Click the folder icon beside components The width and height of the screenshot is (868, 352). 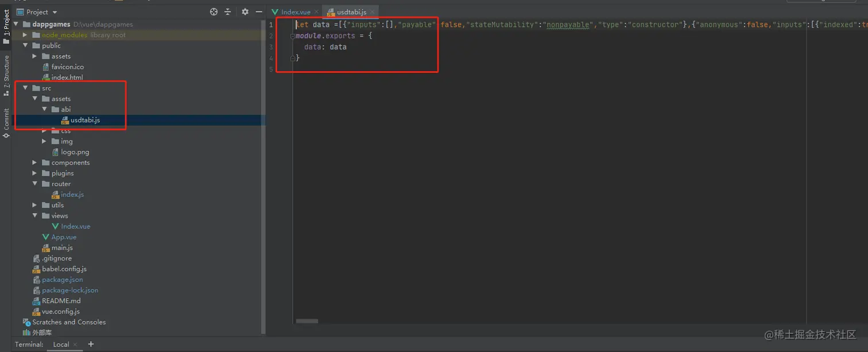tap(45, 163)
